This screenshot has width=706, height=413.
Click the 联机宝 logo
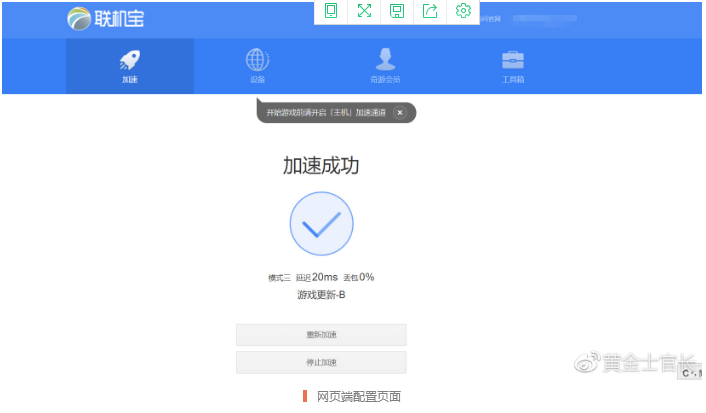[106, 19]
